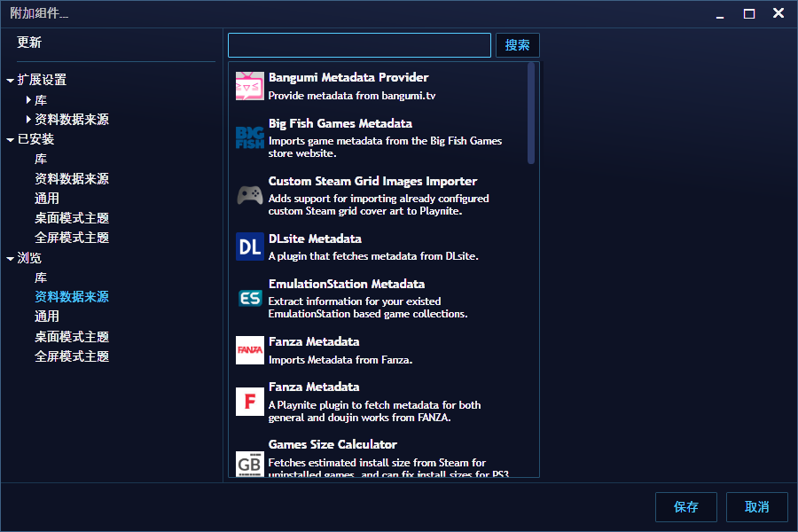Collapse the 浏览 section arrow
Screen dimensions: 798x532
(10, 259)
